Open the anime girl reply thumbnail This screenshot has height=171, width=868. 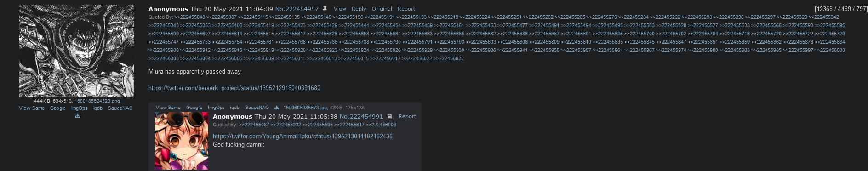[182, 141]
